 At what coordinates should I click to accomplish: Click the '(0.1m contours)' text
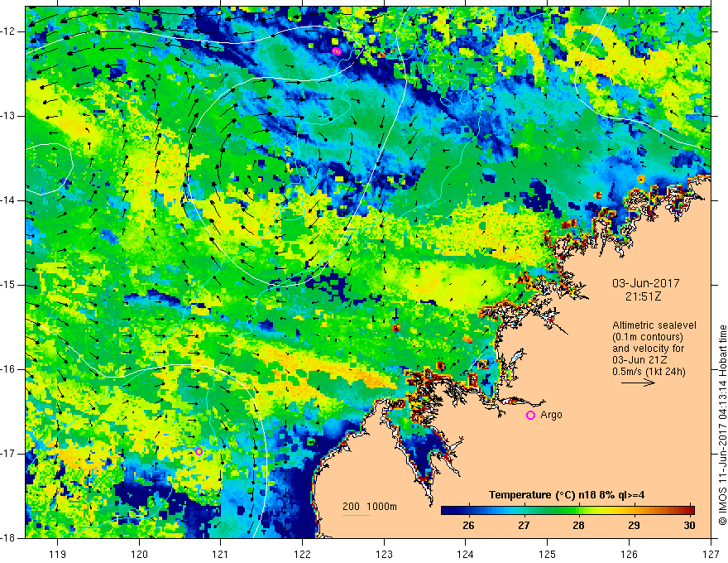click(648, 337)
